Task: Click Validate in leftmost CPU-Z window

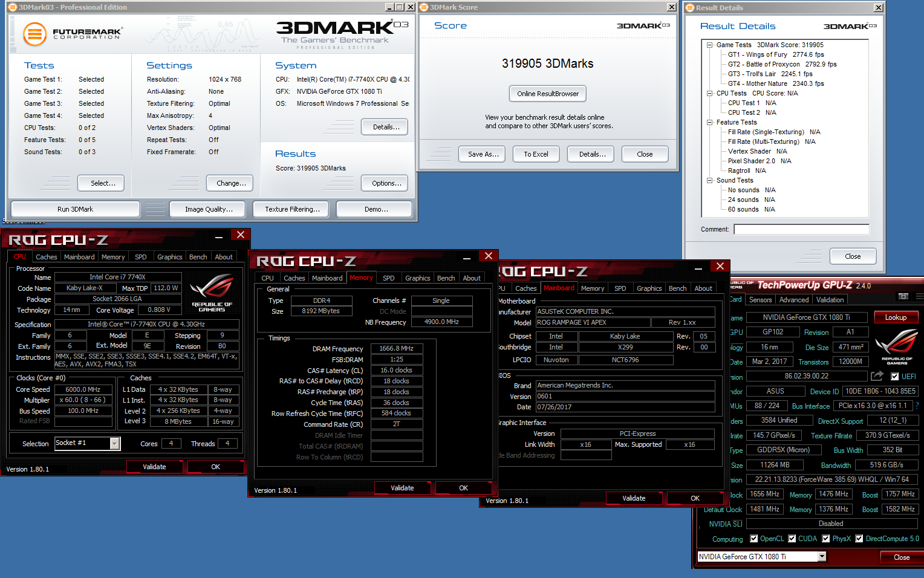Action: pos(154,467)
